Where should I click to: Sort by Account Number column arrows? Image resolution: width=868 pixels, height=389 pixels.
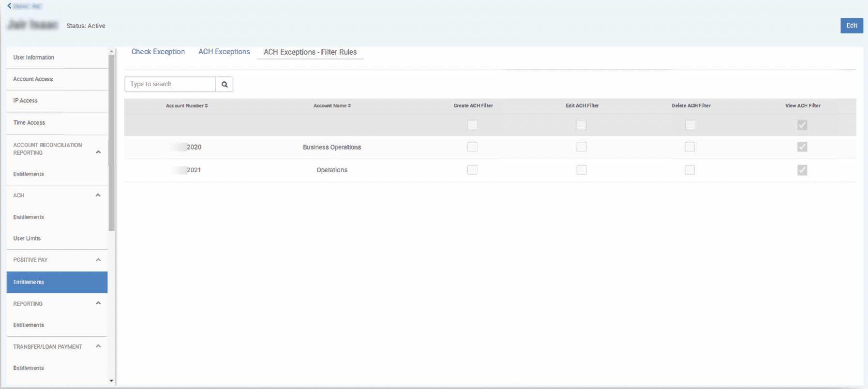tap(206, 106)
